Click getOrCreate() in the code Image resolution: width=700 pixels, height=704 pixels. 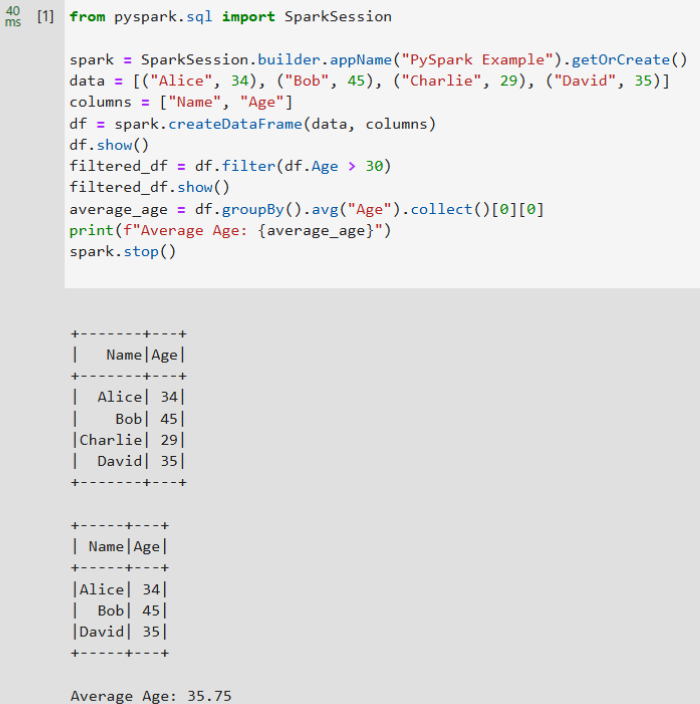point(629,60)
